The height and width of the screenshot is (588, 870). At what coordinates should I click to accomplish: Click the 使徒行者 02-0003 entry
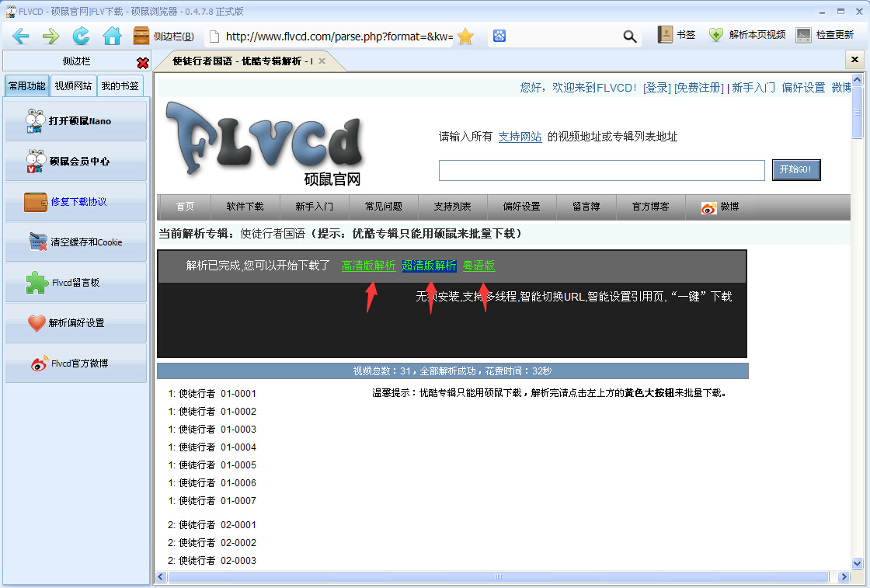(x=212, y=560)
